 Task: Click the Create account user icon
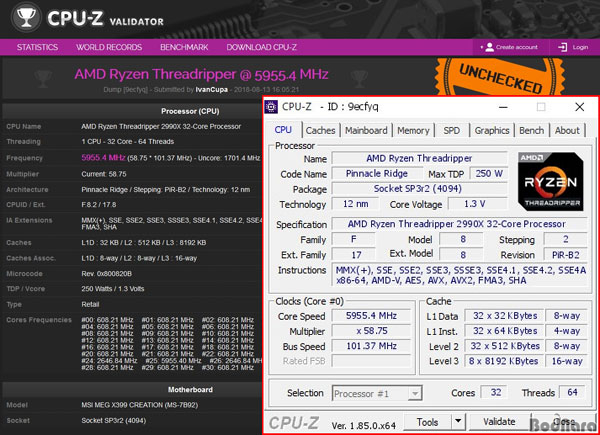coord(489,47)
